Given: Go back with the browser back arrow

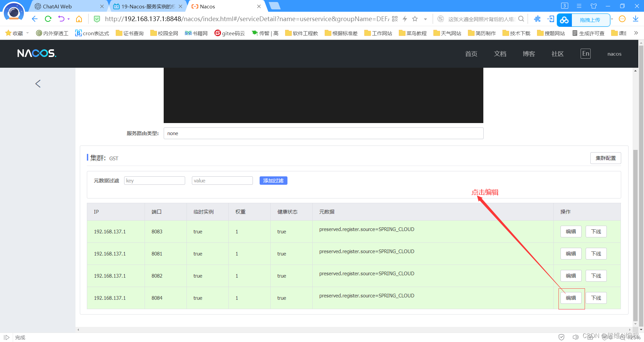Looking at the screenshot, I should pos(35,19).
